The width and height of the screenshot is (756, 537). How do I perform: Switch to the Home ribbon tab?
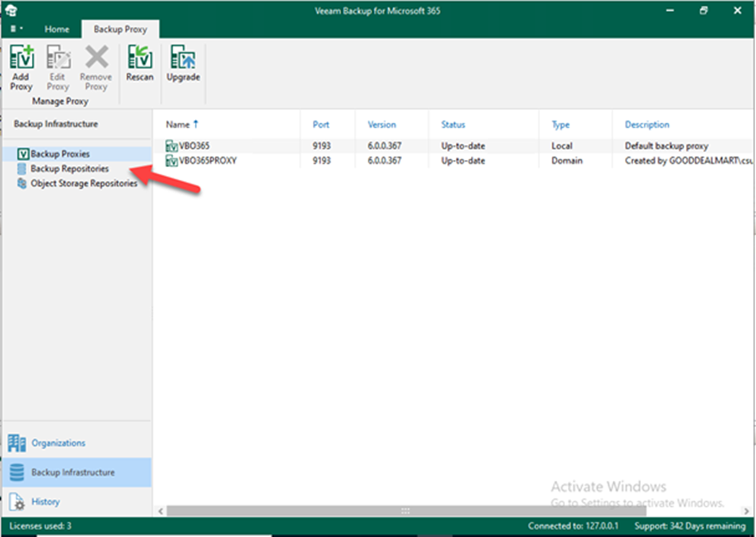point(57,29)
